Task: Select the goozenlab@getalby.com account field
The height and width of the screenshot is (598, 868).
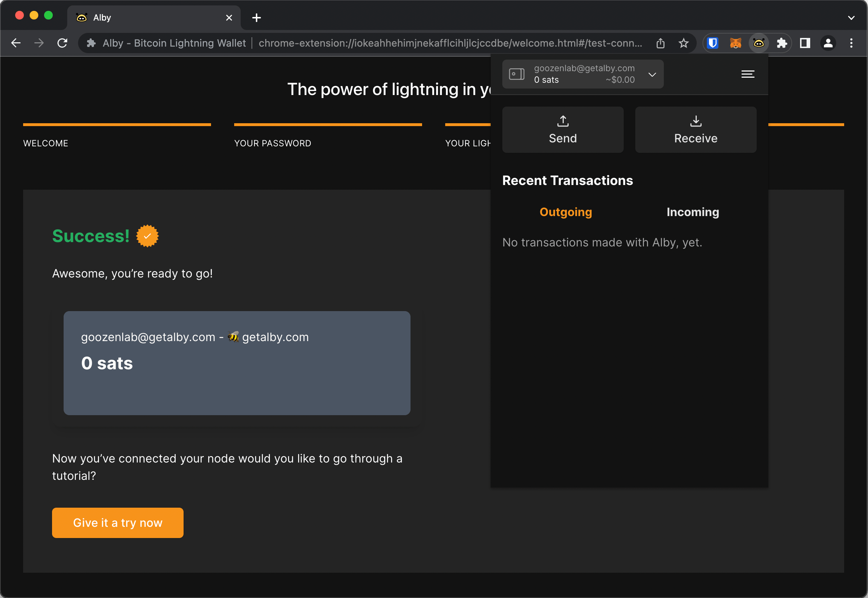Action: coord(583,74)
